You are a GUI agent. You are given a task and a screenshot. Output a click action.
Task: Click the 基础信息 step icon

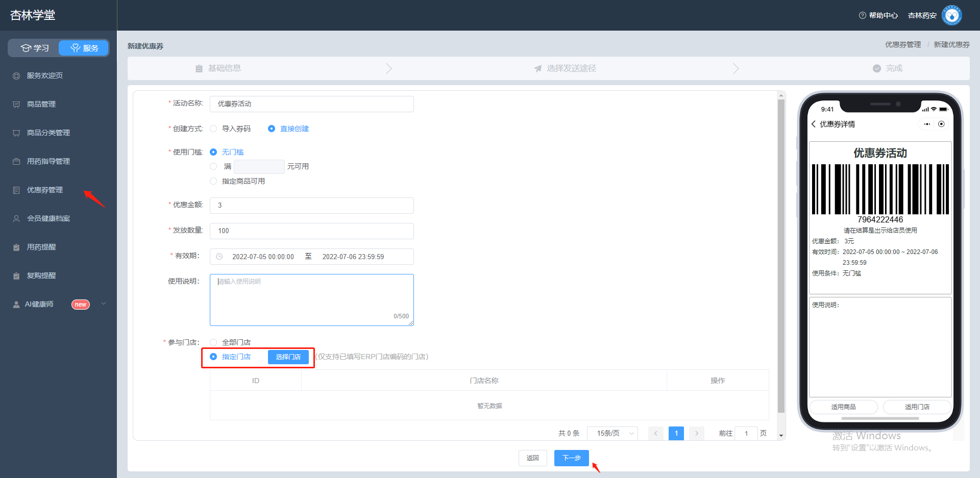click(199, 68)
